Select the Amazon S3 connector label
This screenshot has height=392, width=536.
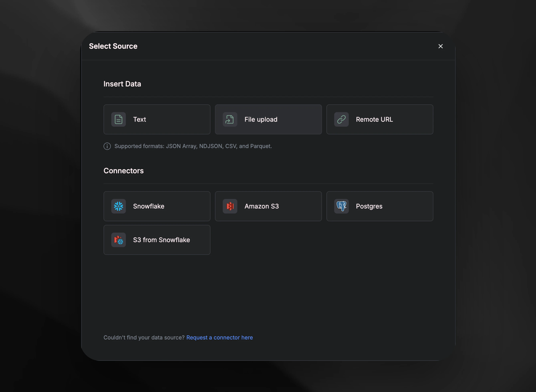tap(261, 206)
